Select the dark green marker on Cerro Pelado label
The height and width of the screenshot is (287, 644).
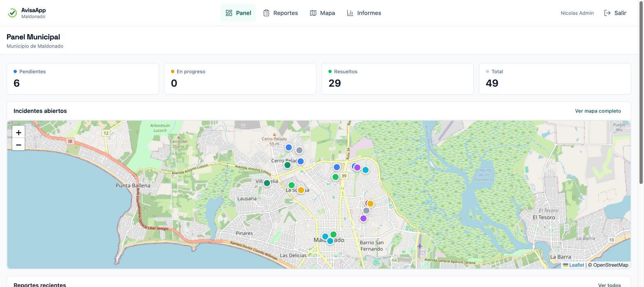[x=287, y=165]
